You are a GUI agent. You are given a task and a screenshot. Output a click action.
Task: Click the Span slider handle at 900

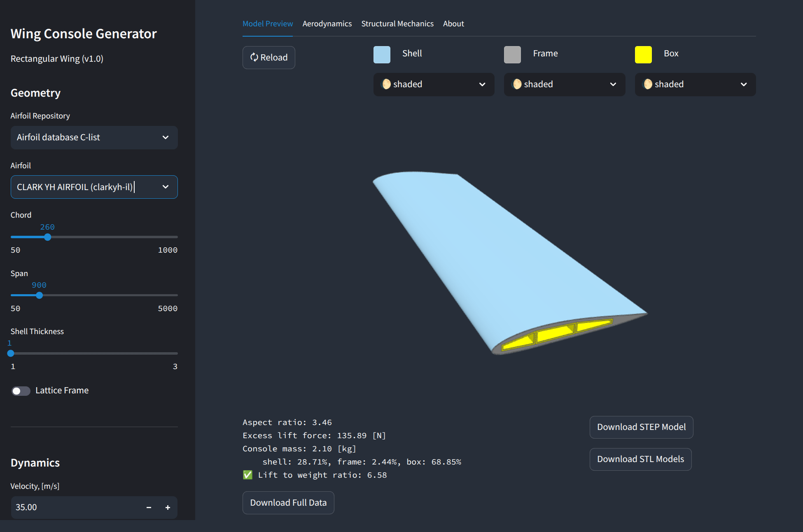[39, 295]
